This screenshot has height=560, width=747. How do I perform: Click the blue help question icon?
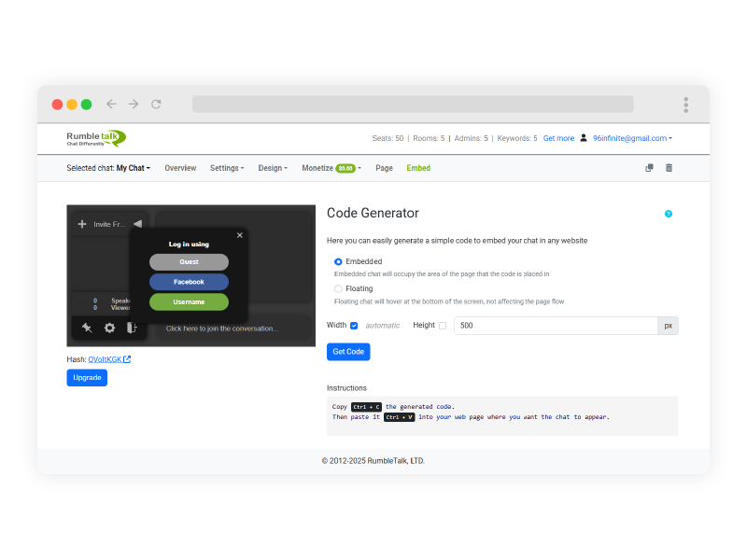click(x=669, y=214)
